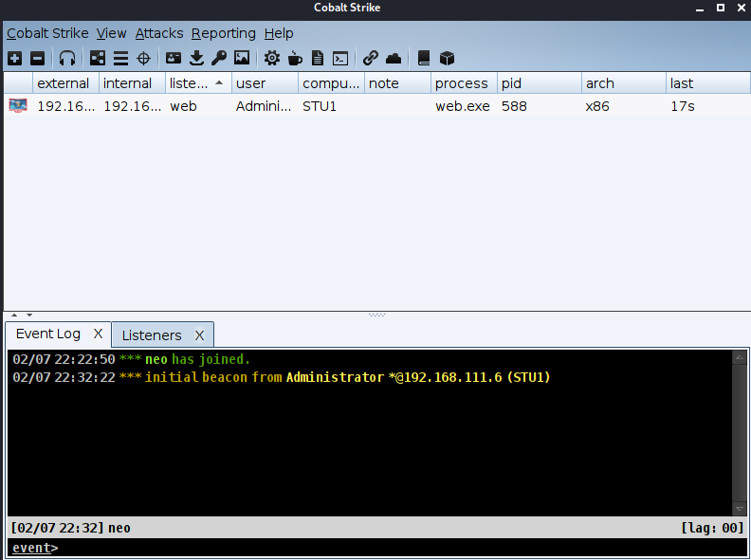751x560 pixels.
Task: Click the pid value 588
Action: (x=514, y=106)
